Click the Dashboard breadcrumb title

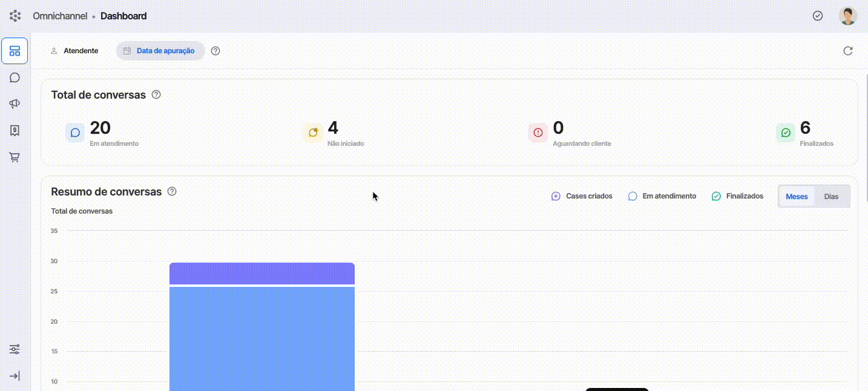pyautogui.click(x=123, y=16)
